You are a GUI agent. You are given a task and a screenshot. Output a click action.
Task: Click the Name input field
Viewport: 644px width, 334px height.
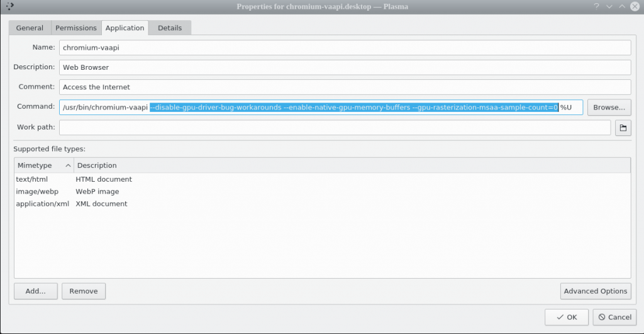pyautogui.click(x=345, y=48)
